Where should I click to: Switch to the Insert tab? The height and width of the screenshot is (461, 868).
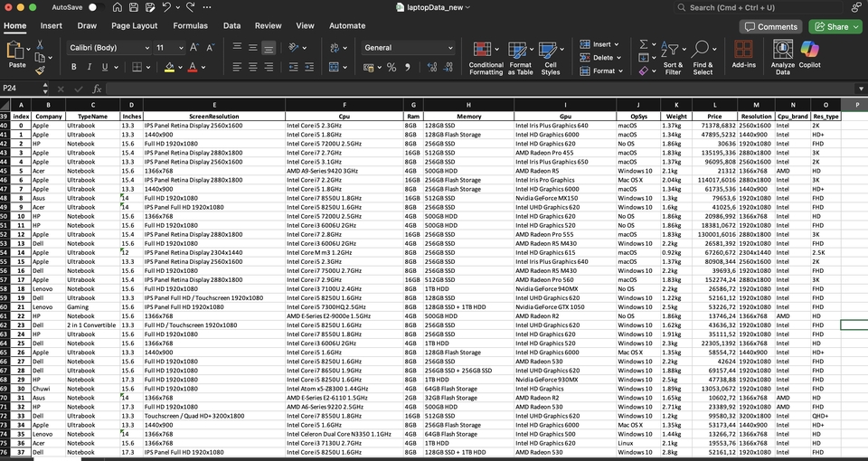[x=51, y=25]
